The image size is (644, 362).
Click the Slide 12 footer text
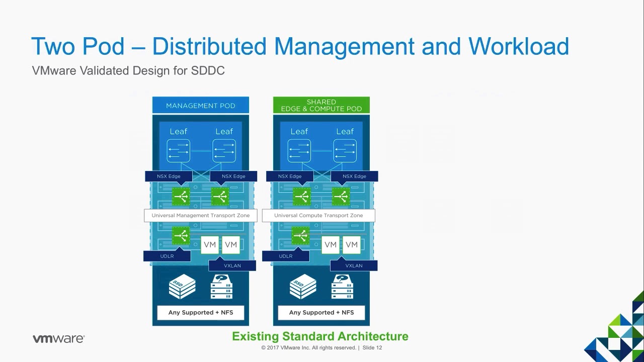(372, 348)
